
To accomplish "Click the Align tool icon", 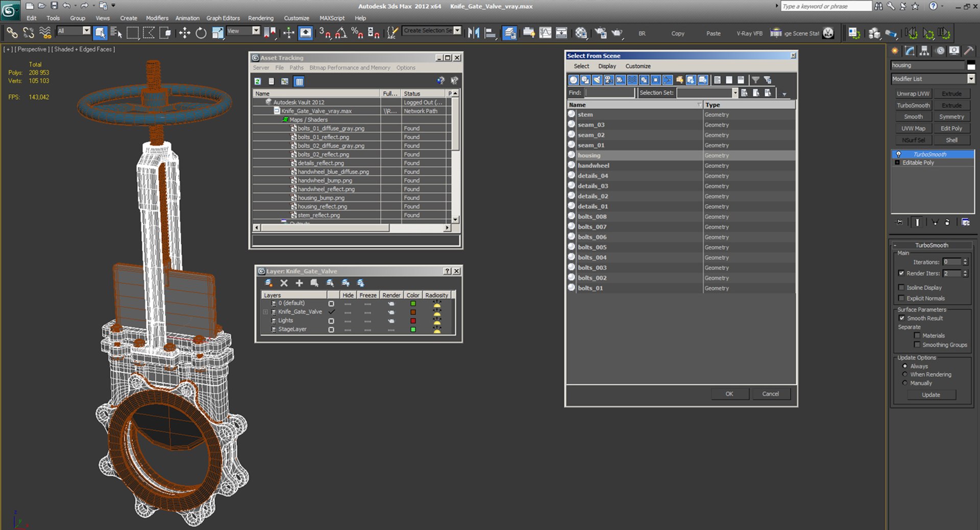I will [x=490, y=33].
